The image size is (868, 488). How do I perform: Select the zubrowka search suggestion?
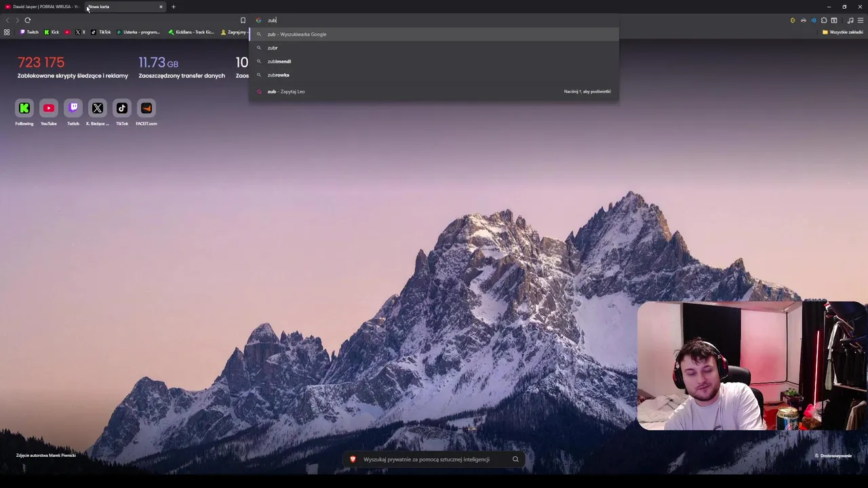tap(434, 75)
